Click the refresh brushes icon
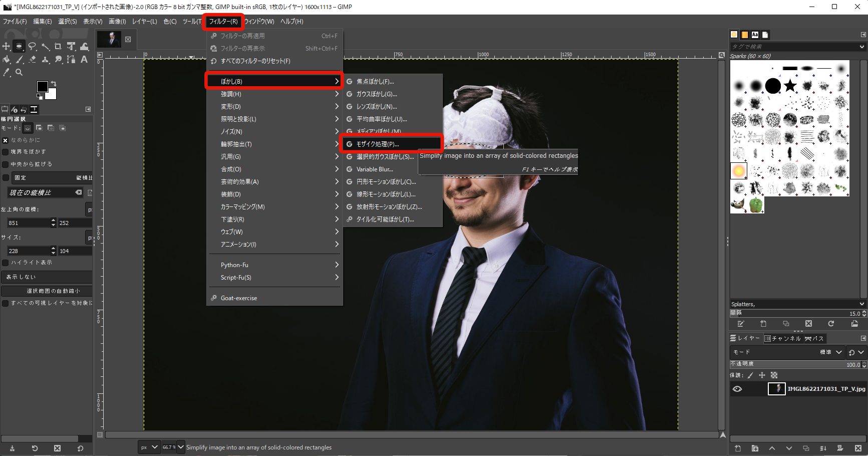 pyautogui.click(x=831, y=324)
